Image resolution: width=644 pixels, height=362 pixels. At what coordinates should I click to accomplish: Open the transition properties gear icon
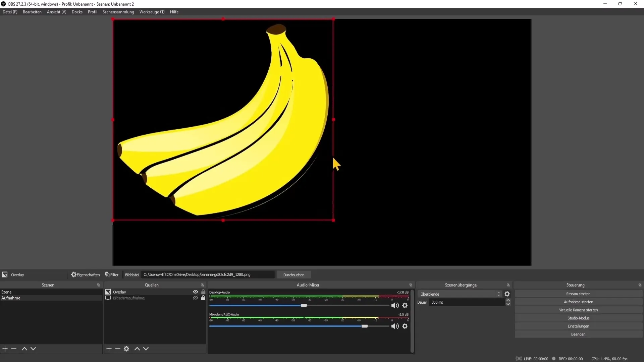[x=507, y=294]
